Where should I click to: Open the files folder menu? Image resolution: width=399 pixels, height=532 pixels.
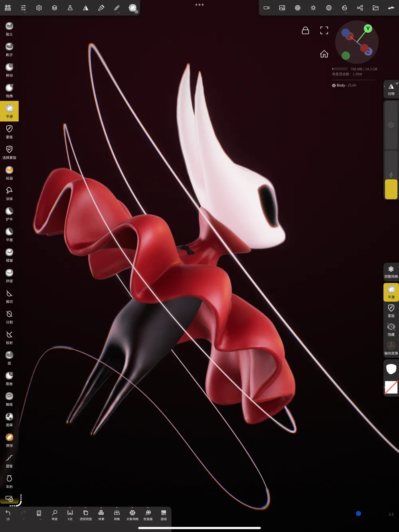375,8
